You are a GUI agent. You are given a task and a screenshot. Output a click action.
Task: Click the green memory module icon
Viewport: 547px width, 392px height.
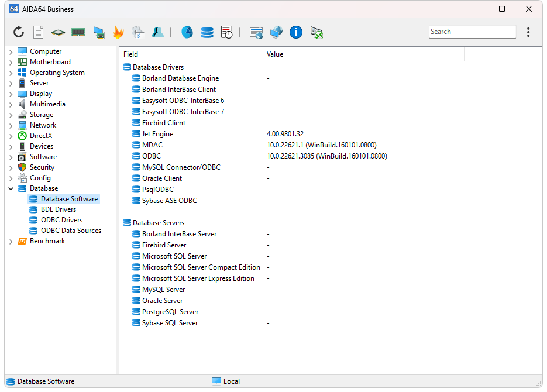tap(78, 32)
